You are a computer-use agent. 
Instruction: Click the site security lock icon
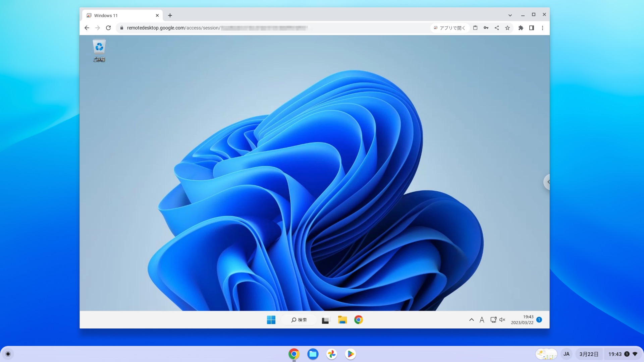point(122,28)
